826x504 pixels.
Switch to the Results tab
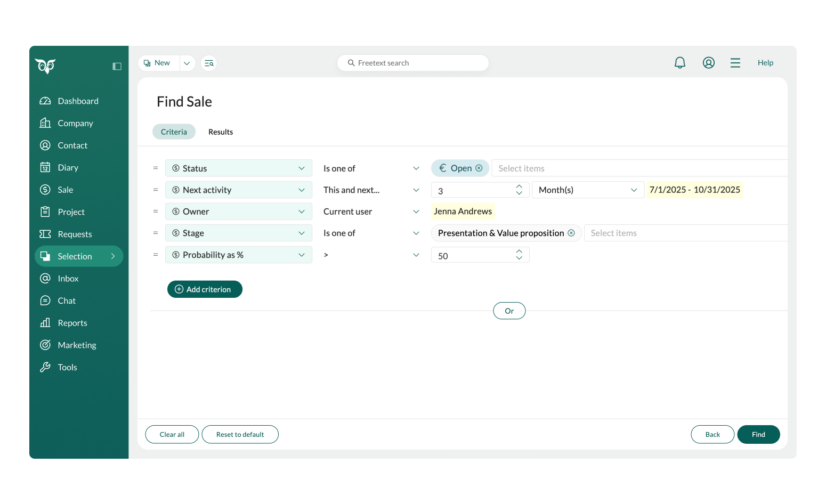pyautogui.click(x=221, y=132)
